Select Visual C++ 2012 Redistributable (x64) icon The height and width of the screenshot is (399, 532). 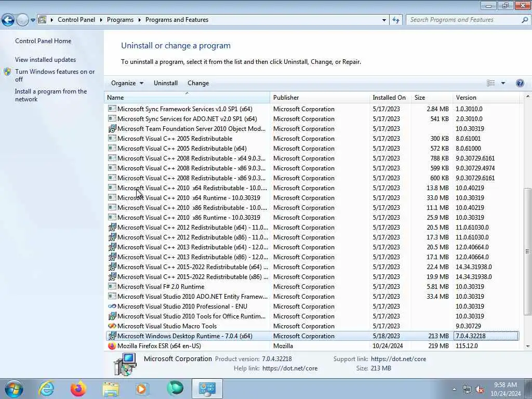[x=112, y=228]
